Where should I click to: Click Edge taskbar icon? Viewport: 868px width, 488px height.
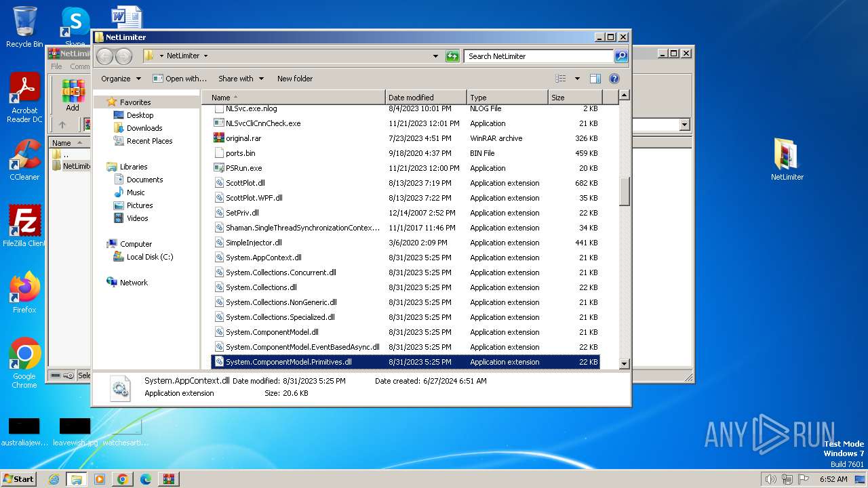point(145,479)
